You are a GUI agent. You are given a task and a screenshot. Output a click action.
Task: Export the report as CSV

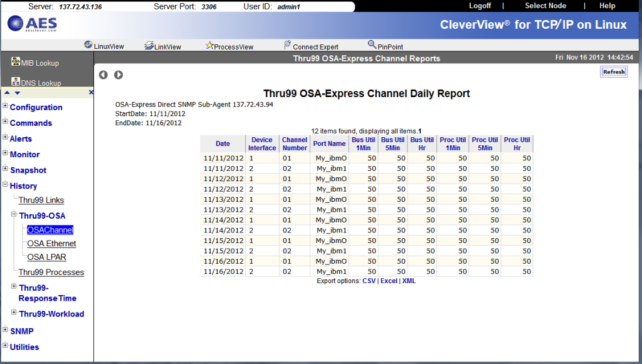point(369,281)
